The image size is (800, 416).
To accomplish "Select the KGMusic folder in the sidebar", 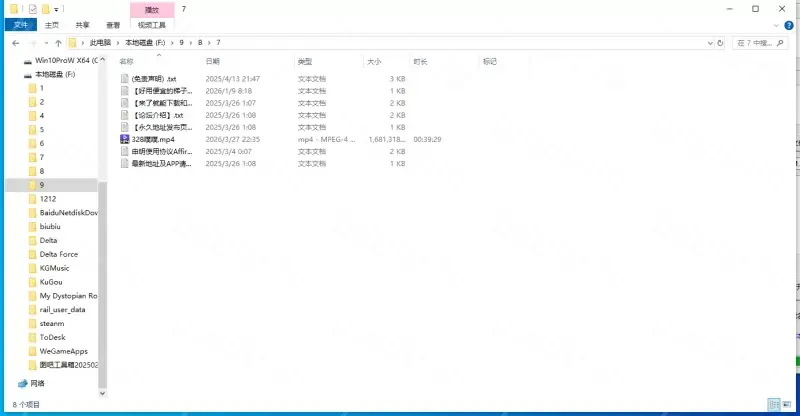I will 54,268.
